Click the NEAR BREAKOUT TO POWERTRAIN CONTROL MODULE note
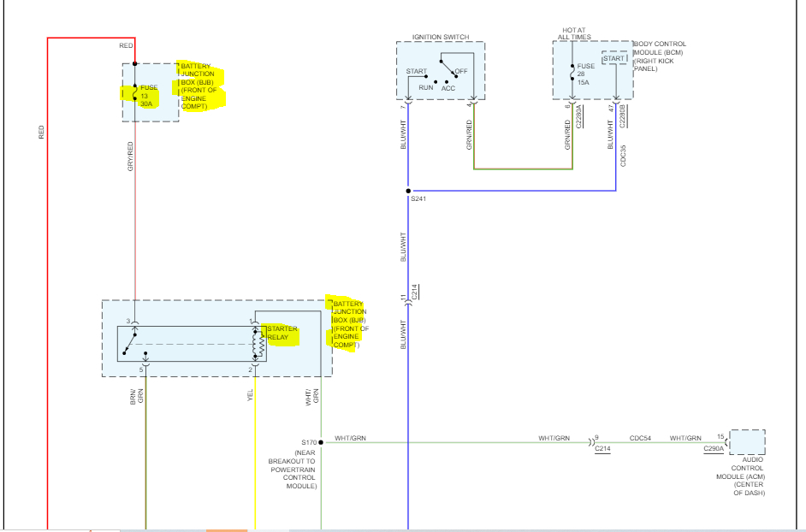This screenshot has width=806, height=532. (x=293, y=470)
